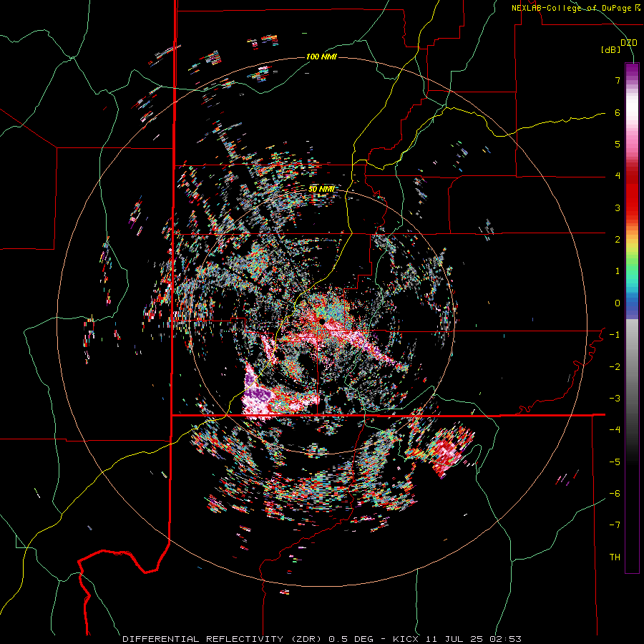This screenshot has width=644, height=644.
Task: Click the TH label on color scale
Action: (615, 557)
